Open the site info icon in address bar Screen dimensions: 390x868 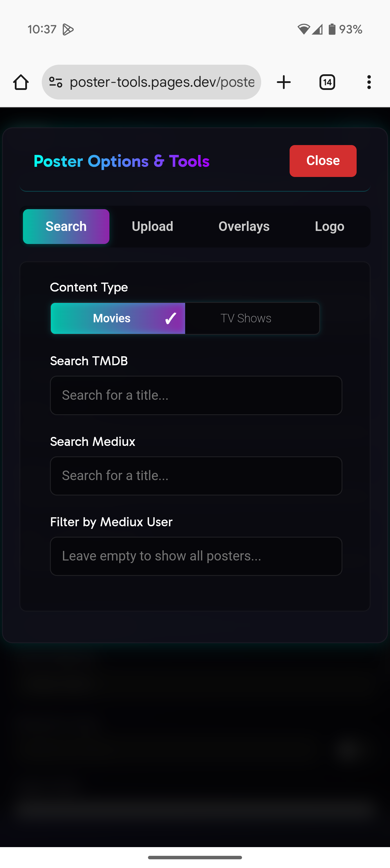click(56, 82)
